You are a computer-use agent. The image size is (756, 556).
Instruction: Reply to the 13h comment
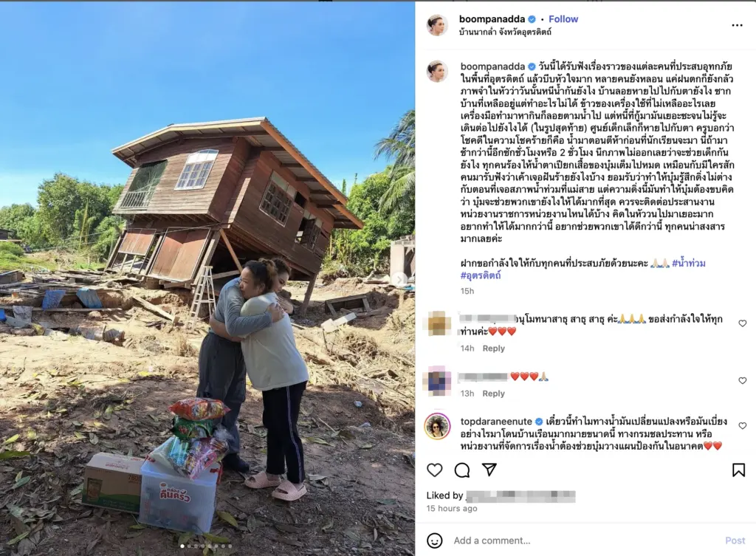click(494, 394)
